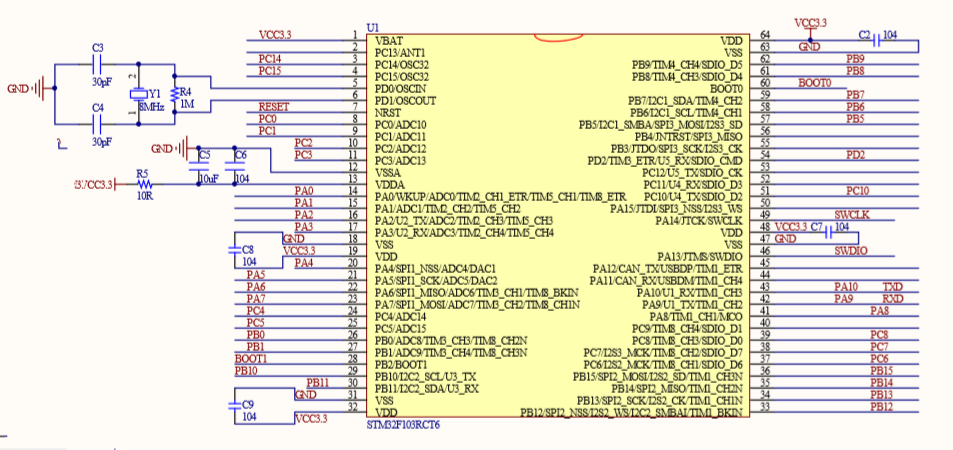This screenshot has height=450, width=953.
Task: Click the PB10/I2C2_SCL/U3_TX pin name
Action: coord(425,376)
